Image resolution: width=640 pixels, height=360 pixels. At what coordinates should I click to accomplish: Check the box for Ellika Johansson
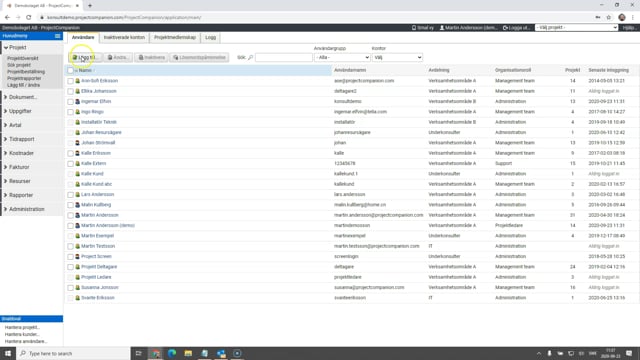pyautogui.click(x=70, y=91)
